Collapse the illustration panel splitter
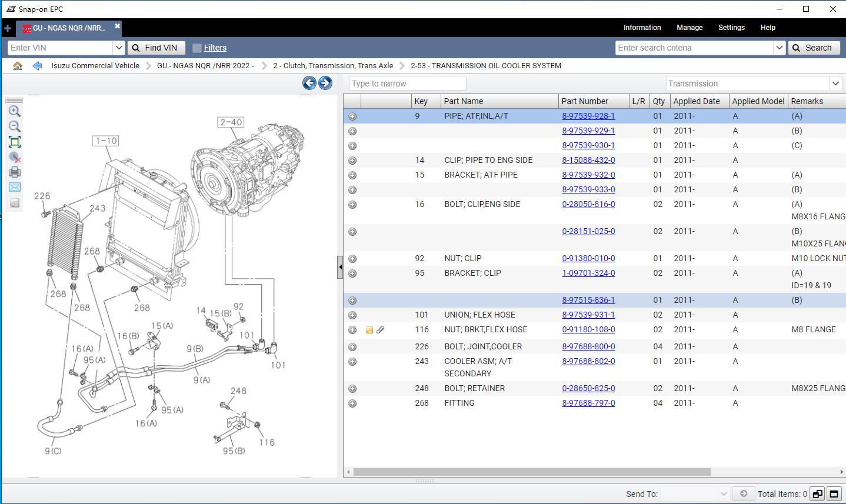Image resolution: width=846 pixels, height=504 pixels. click(x=340, y=267)
